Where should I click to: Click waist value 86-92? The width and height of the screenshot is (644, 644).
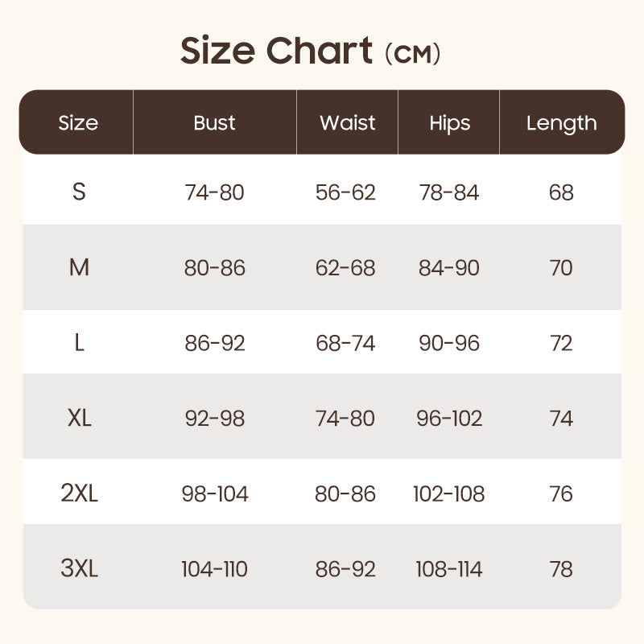345,569
